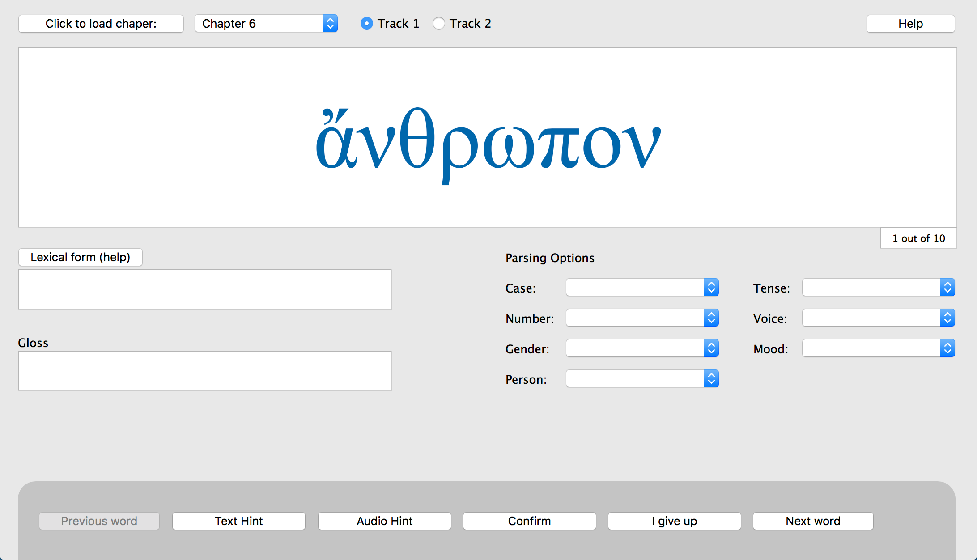Select the Track 2 radio button
The width and height of the screenshot is (977, 560).
tap(439, 23)
